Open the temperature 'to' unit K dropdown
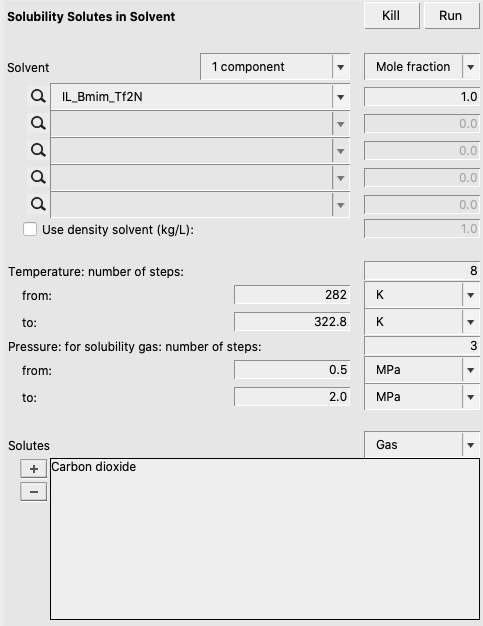Image resolution: width=483 pixels, height=626 pixels. pyautogui.click(x=422, y=322)
